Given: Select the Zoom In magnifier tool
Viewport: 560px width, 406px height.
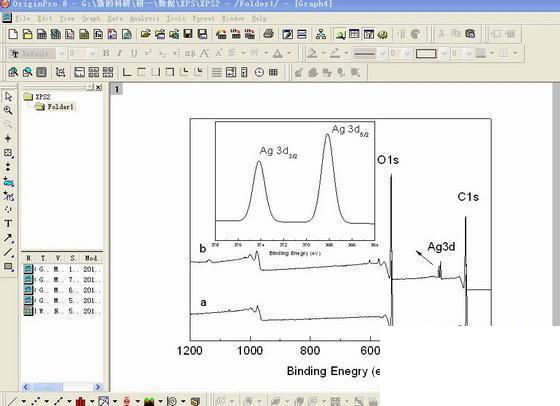Looking at the screenshot, I should tap(8, 110).
